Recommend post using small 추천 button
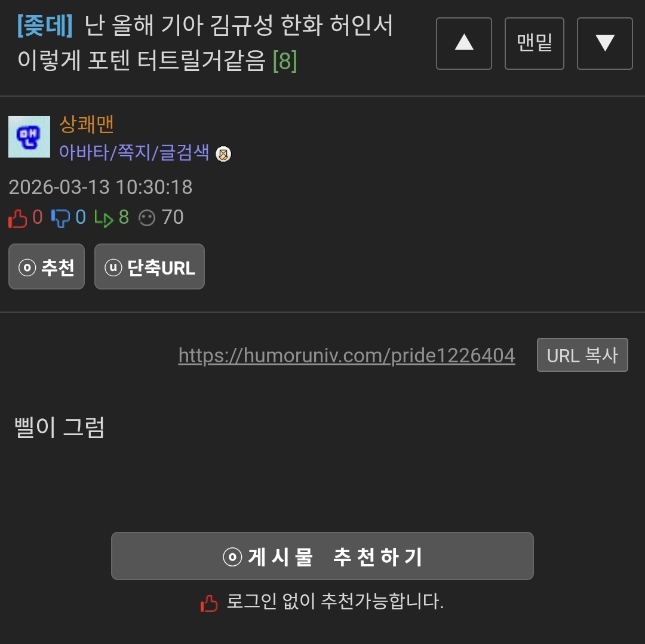Viewport: 645px width, 644px height. pyautogui.click(x=47, y=266)
